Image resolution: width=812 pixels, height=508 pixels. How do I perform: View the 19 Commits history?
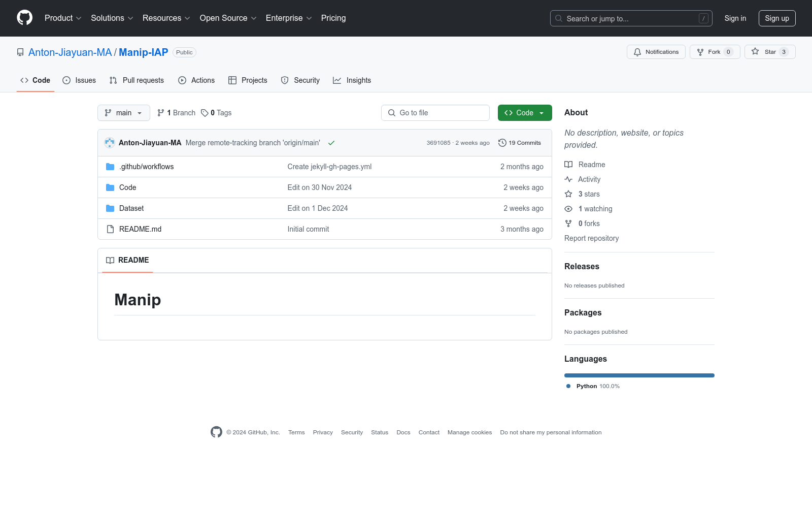pyautogui.click(x=520, y=143)
